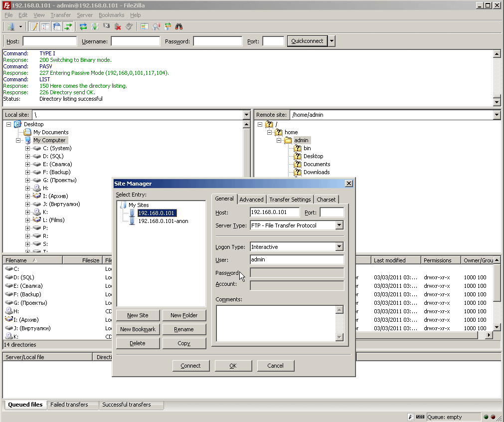Toggle the transfer queue display
504x422 pixels.
coord(68,26)
